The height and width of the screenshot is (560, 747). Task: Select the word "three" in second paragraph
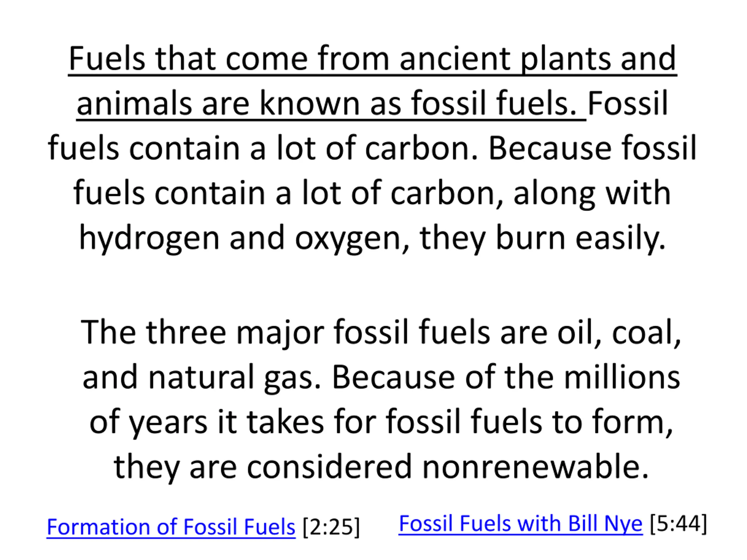click(x=186, y=332)
